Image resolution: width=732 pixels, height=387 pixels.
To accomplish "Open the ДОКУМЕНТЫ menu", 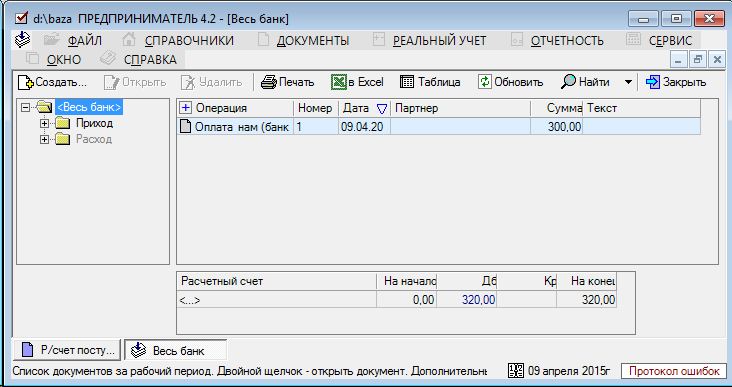I will tap(313, 41).
